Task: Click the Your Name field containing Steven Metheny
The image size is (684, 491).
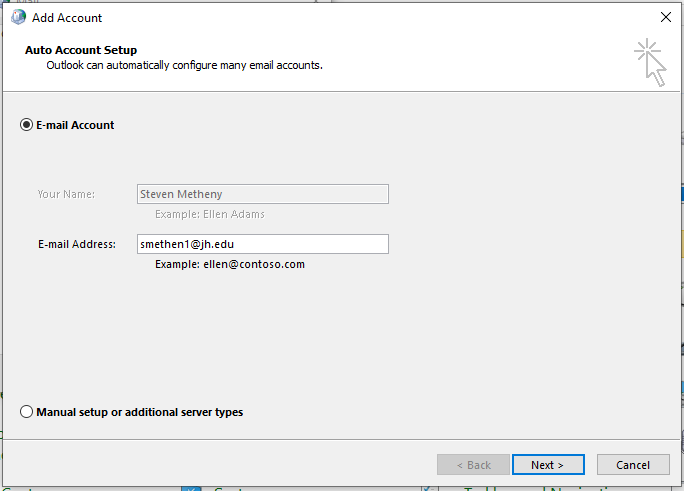Action: (x=263, y=194)
